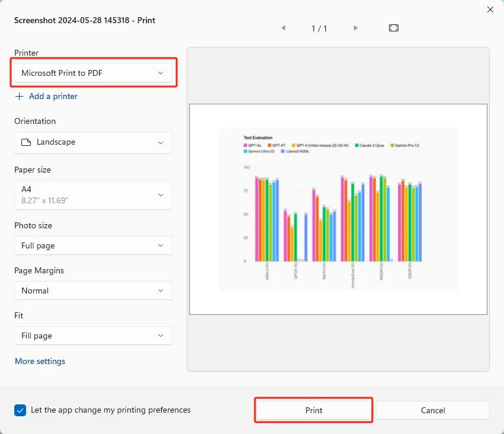Click the fit-to-window preview icon
This screenshot has width=504, height=434.
[394, 28]
